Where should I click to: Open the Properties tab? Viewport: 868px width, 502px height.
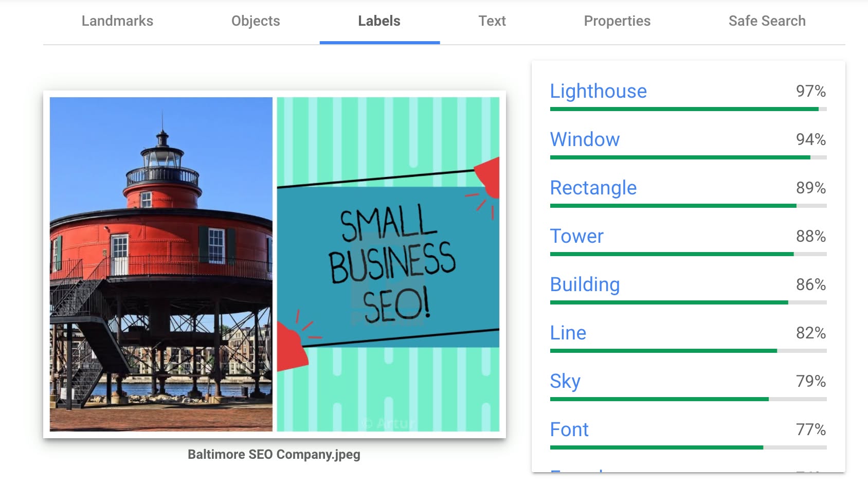pos(617,21)
